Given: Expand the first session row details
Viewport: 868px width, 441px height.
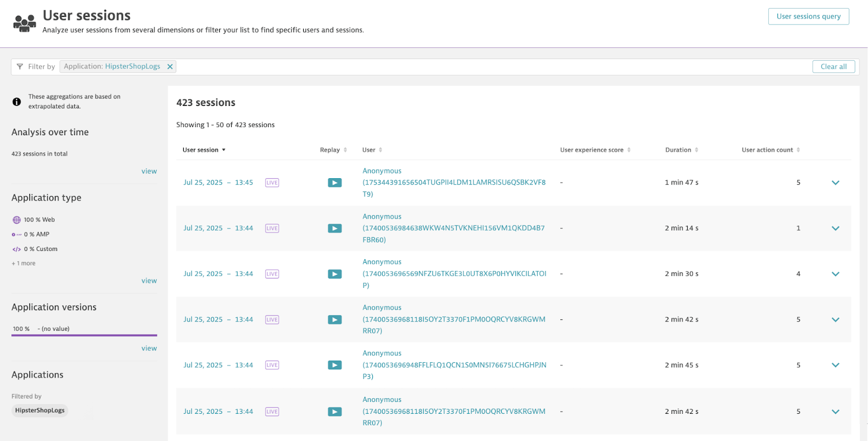Looking at the screenshot, I should [x=835, y=183].
